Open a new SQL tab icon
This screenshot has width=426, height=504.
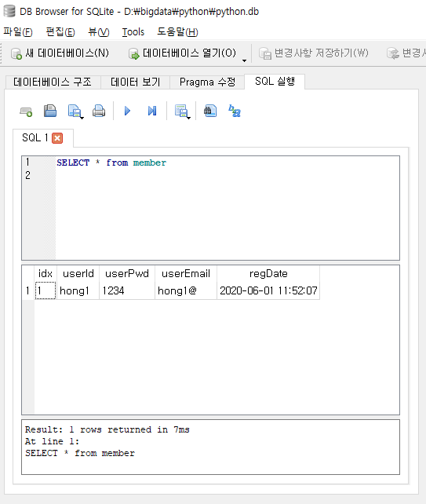pos(26,111)
